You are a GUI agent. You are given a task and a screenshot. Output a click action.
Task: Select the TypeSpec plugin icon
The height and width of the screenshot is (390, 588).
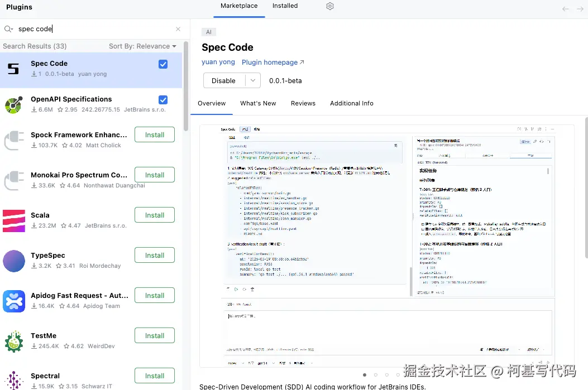pos(14,261)
